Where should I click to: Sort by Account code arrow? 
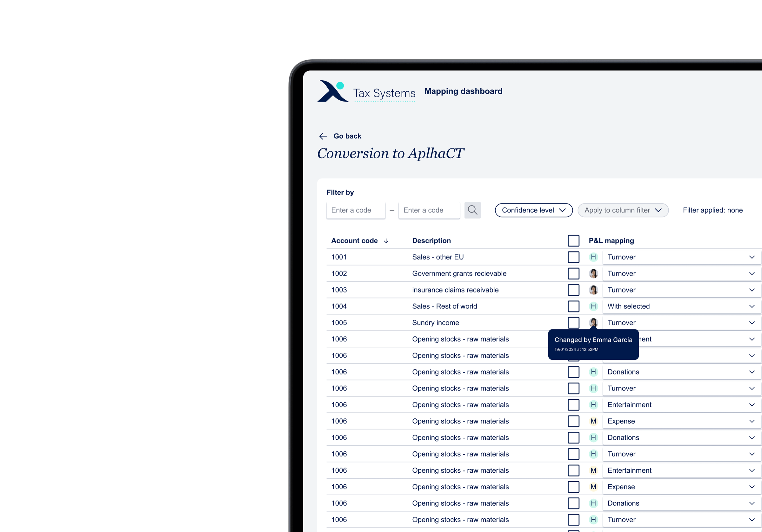point(386,241)
